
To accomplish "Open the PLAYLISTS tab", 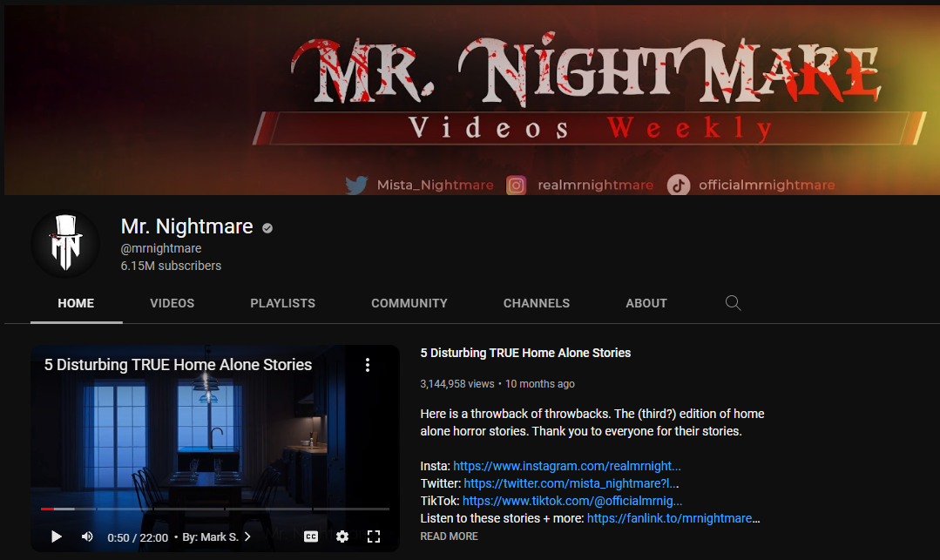I will [x=282, y=303].
